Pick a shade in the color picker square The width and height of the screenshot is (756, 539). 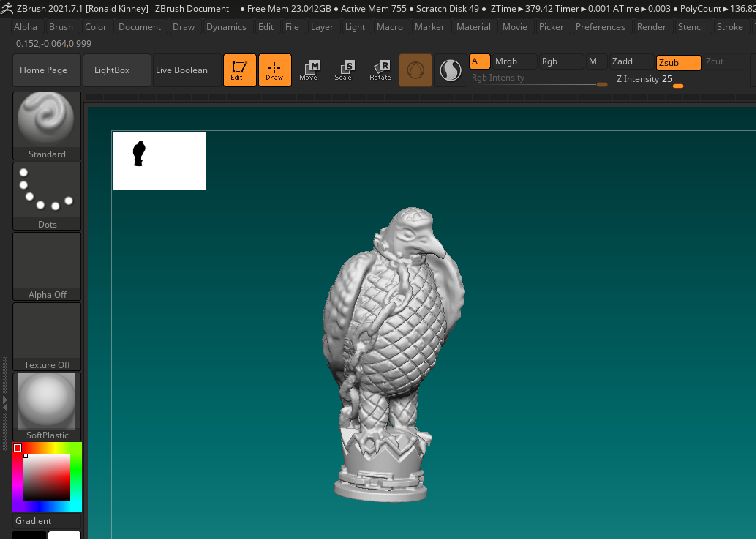pyautogui.click(x=47, y=477)
